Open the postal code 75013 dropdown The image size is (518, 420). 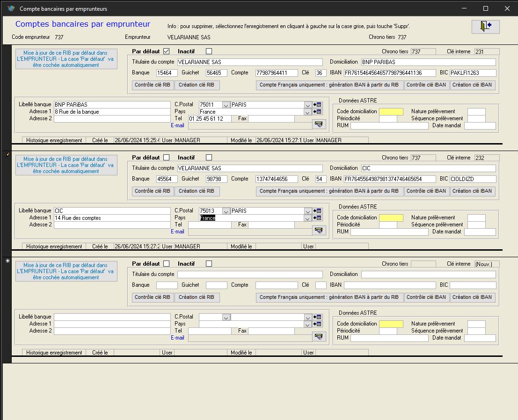click(226, 211)
